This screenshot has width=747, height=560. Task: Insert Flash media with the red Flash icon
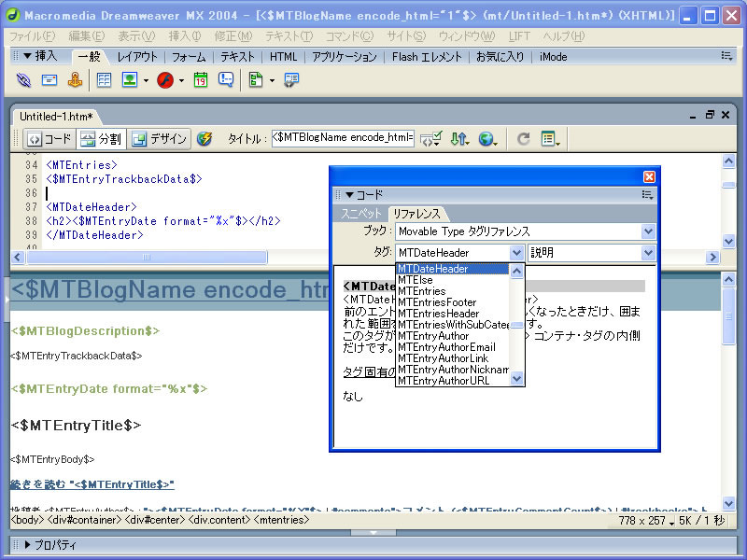165,80
